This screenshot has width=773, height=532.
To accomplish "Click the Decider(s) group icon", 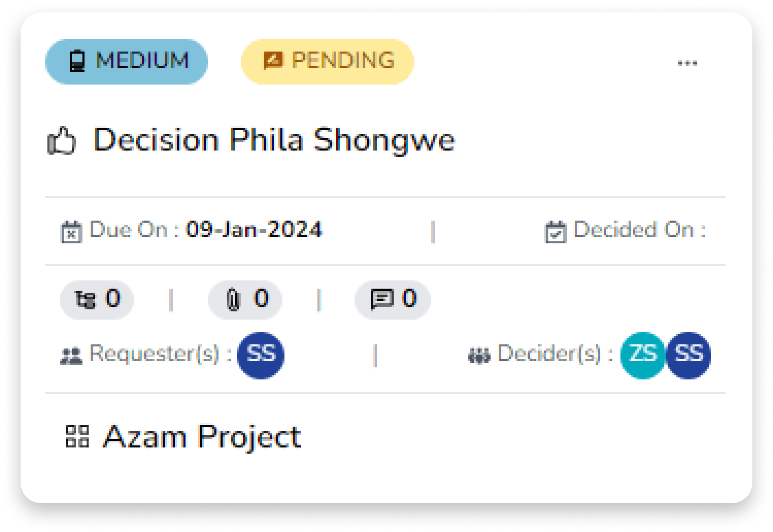I will (x=479, y=356).
